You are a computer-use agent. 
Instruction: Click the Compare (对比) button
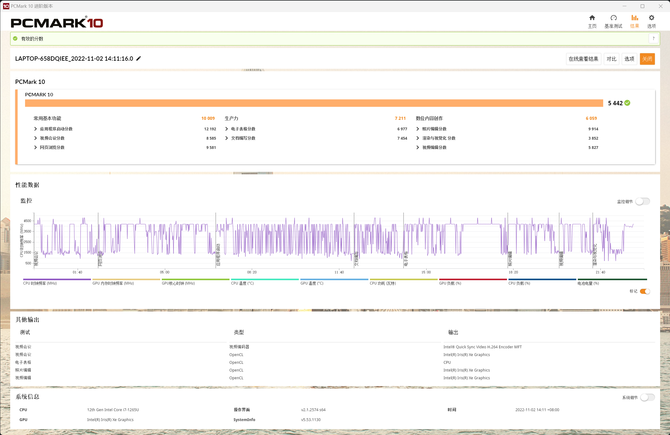pyautogui.click(x=611, y=59)
